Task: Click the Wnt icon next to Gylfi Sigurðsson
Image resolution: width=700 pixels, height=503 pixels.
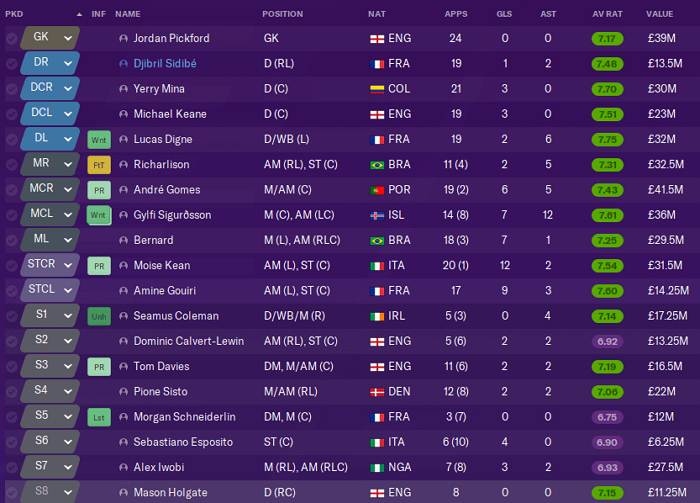Action: (x=99, y=216)
